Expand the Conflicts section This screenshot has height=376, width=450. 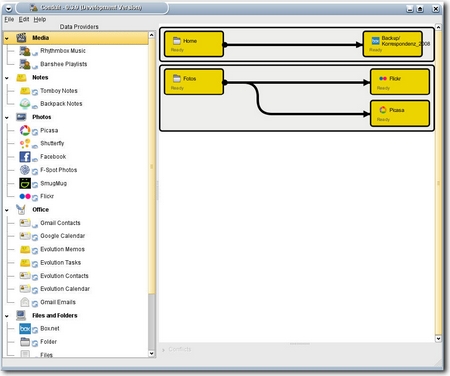tap(163, 350)
